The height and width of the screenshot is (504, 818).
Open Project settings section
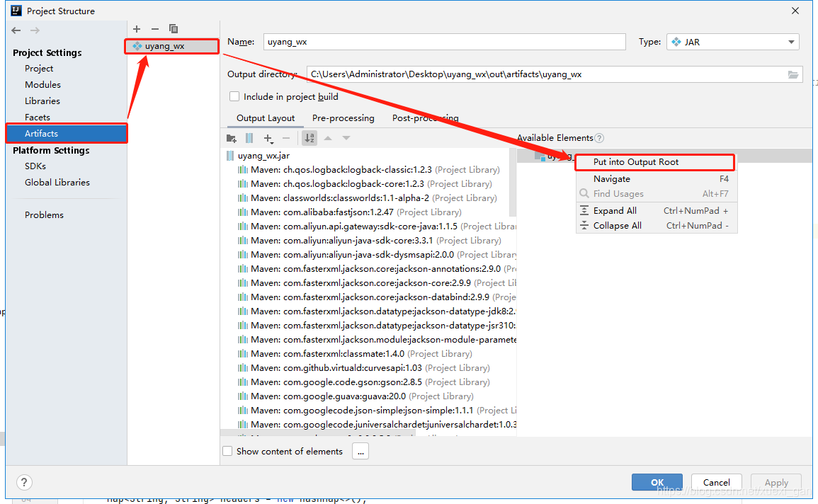(x=39, y=68)
